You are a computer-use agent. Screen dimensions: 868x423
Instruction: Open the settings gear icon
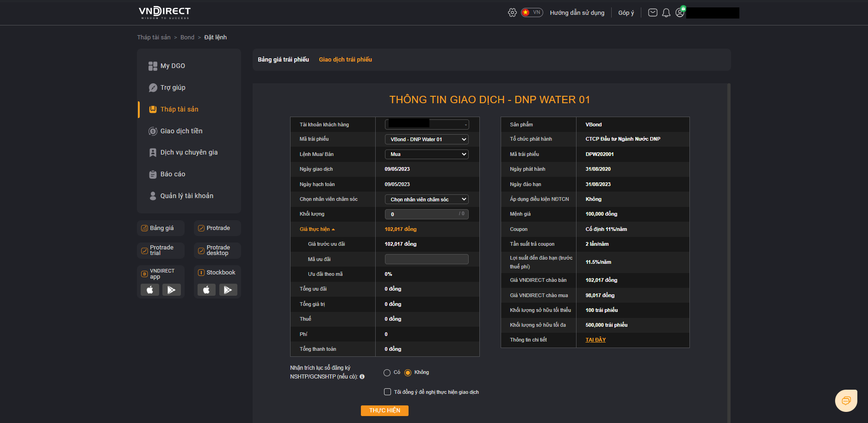pyautogui.click(x=512, y=12)
